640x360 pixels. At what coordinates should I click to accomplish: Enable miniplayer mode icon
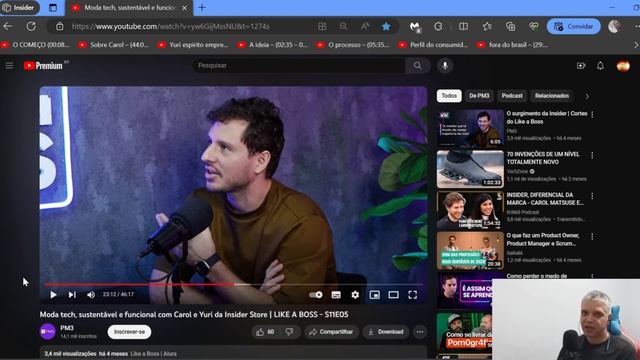374,295
